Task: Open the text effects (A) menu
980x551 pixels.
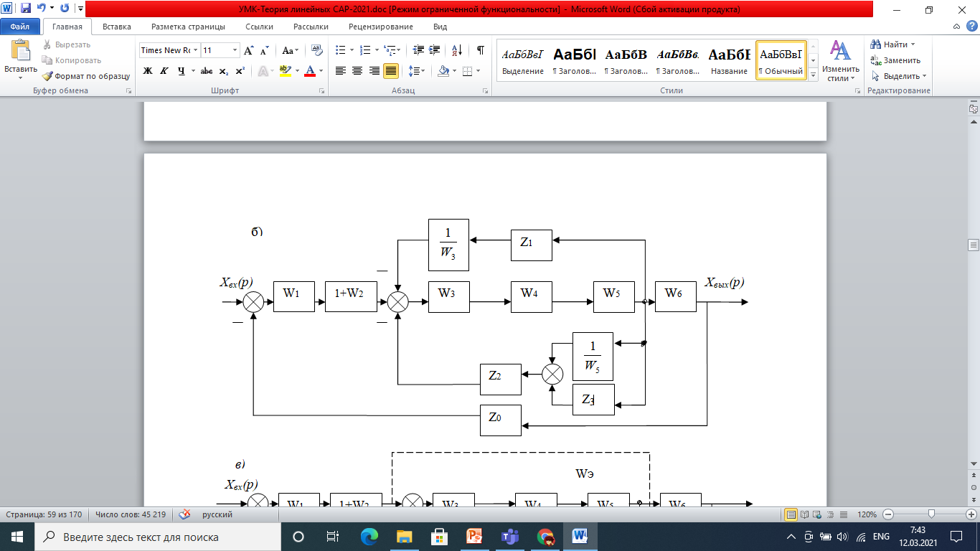Action: pyautogui.click(x=265, y=71)
